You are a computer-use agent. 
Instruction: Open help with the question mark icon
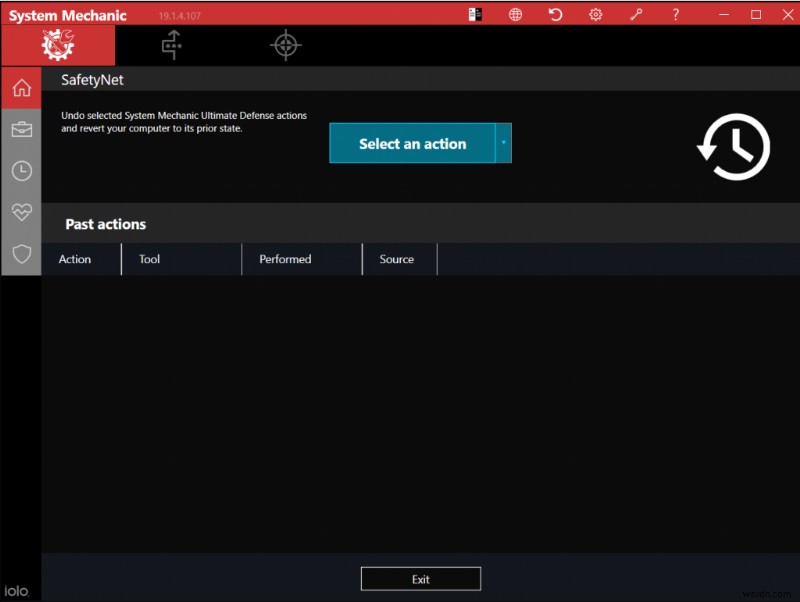click(676, 14)
